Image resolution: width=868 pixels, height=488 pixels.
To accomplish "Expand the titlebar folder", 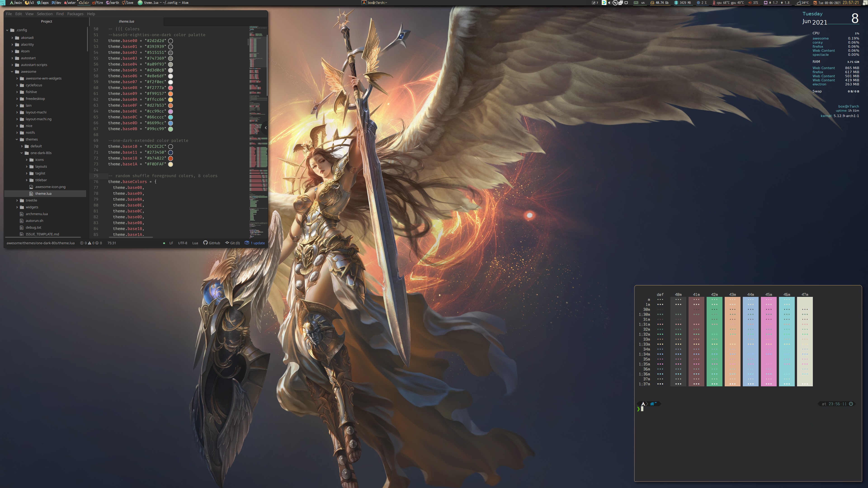I will coord(27,180).
